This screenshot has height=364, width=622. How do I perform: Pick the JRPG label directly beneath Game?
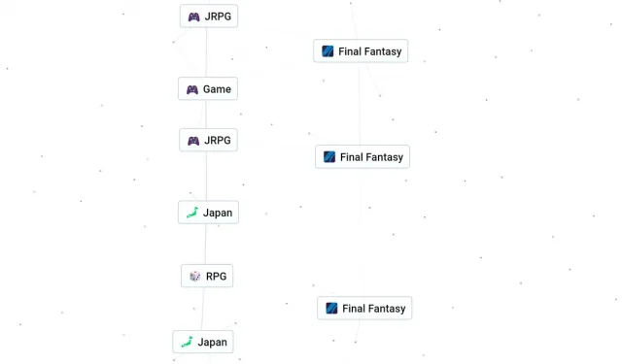point(218,140)
